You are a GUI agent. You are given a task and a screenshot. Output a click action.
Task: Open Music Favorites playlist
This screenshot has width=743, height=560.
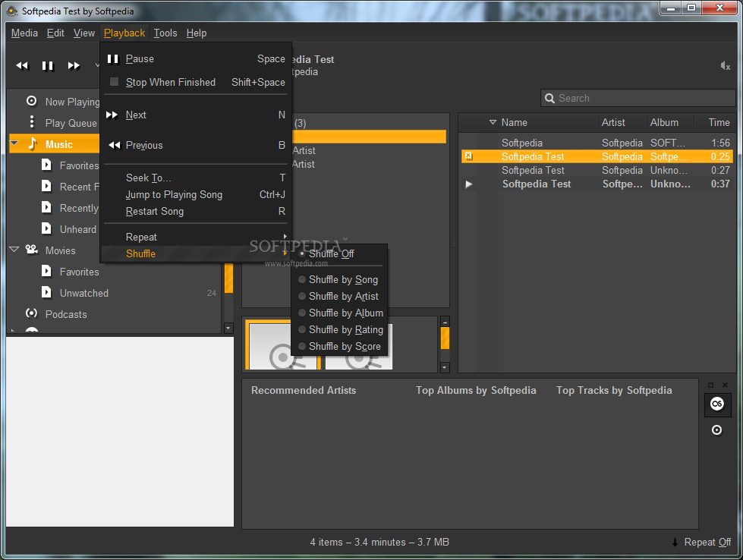79,166
